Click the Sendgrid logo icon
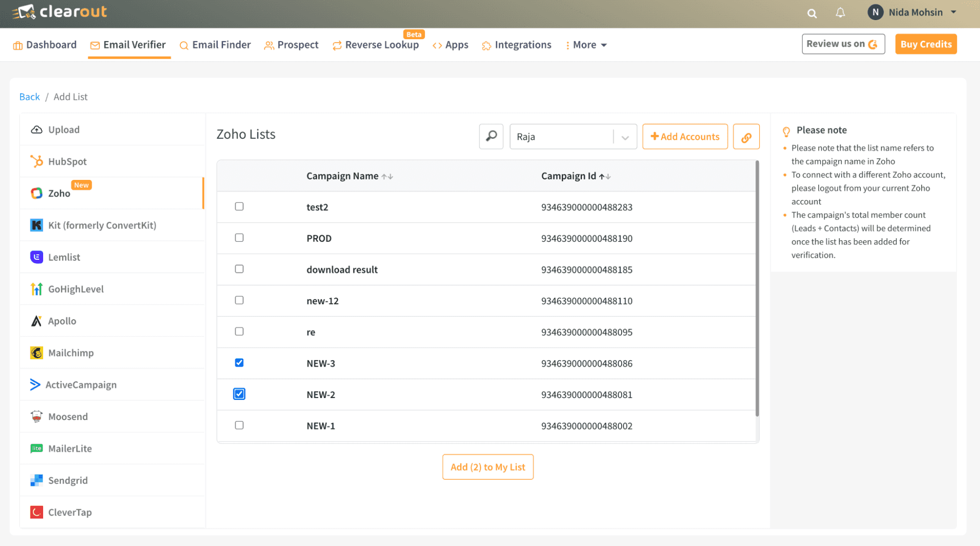 [x=36, y=480]
